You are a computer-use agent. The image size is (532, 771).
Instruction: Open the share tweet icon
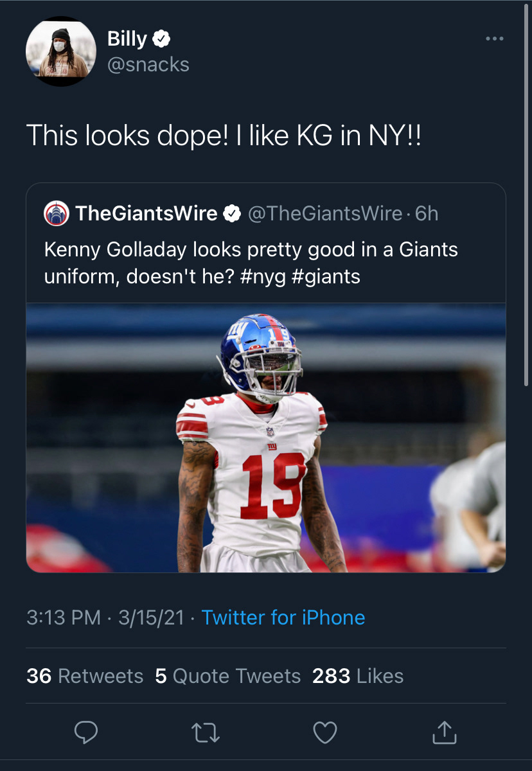pos(445,732)
